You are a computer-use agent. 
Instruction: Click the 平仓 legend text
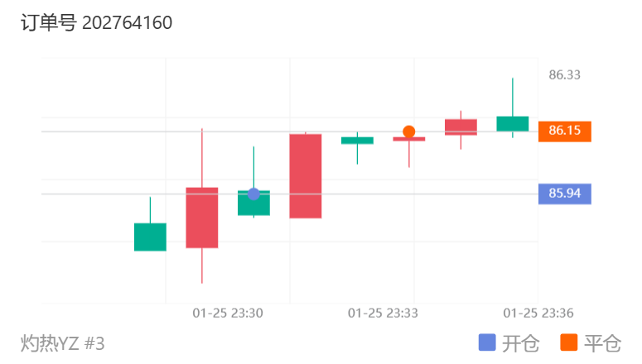click(x=602, y=343)
